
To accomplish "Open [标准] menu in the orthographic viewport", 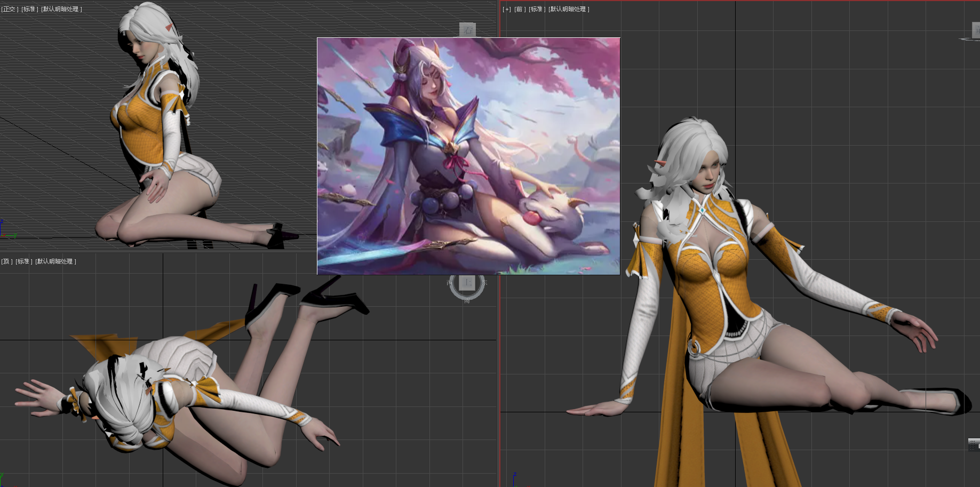I will click(x=29, y=9).
